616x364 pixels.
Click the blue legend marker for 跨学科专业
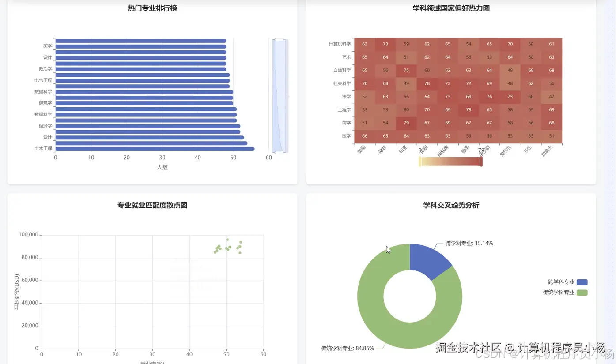tap(582, 282)
